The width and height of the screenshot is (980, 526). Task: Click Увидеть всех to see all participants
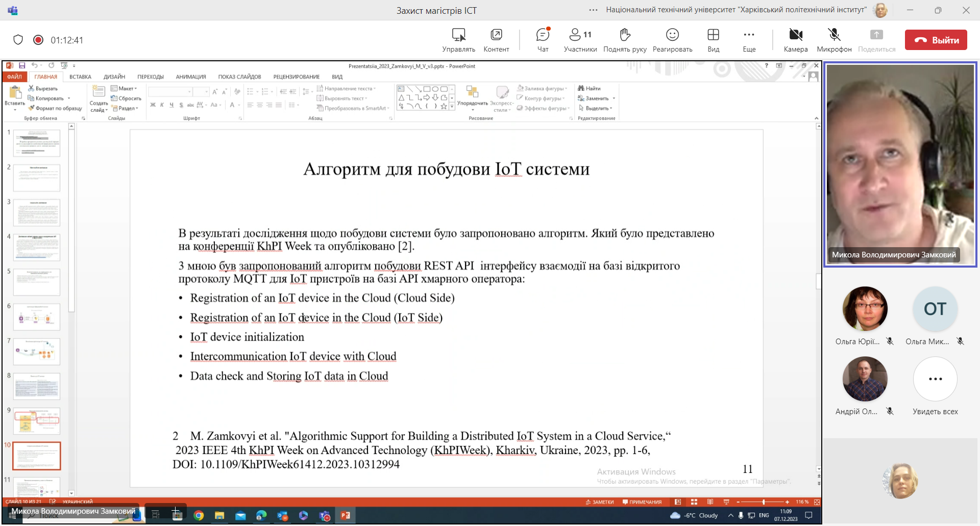pyautogui.click(x=935, y=386)
